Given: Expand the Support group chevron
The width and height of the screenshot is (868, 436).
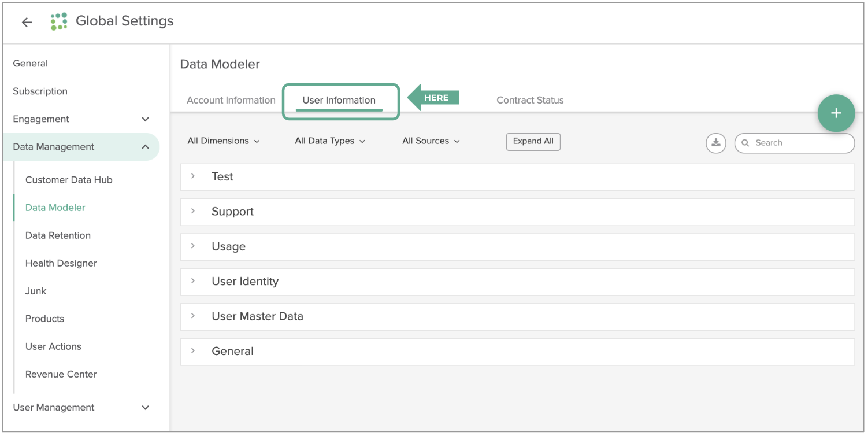Looking at the screenshot, I should coord(193,212).
